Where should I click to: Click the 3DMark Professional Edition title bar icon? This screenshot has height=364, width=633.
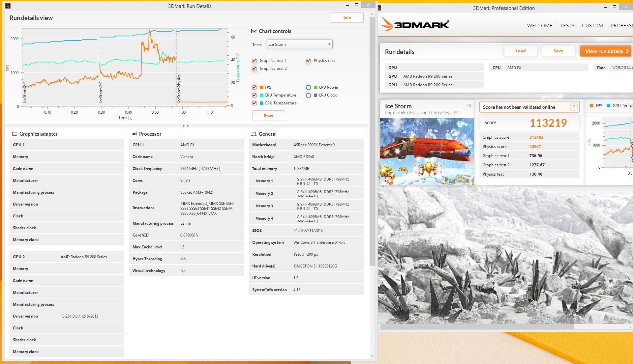click(x=379, y=8)
